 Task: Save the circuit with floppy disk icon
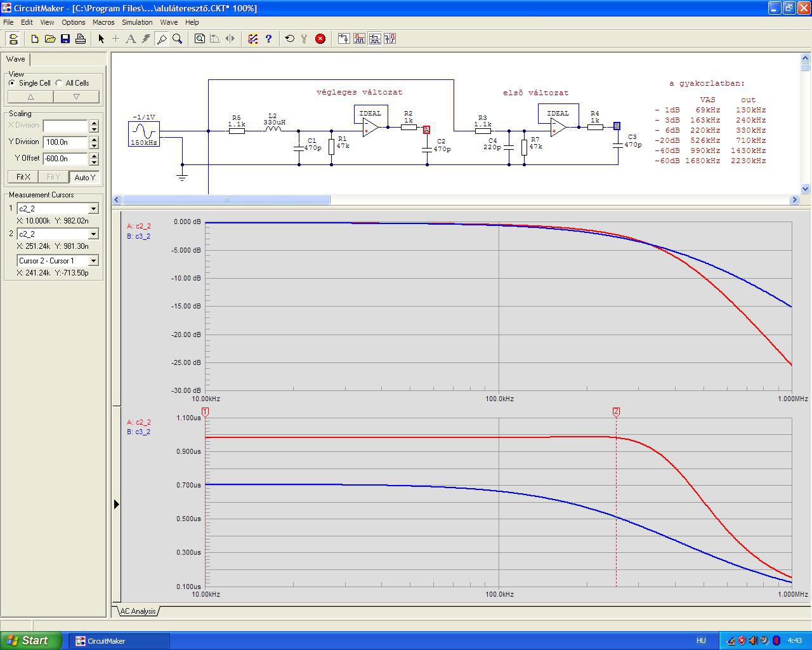(65, 39)
